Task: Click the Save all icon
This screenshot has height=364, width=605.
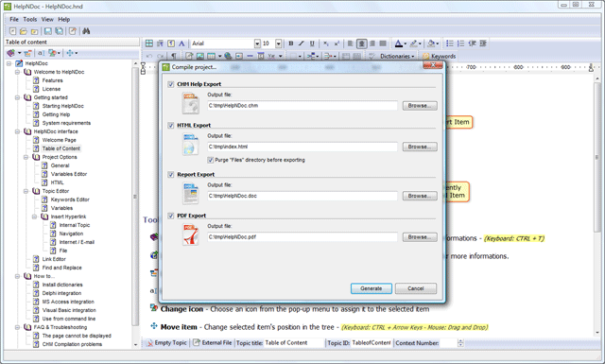Action: pos(59,31)
